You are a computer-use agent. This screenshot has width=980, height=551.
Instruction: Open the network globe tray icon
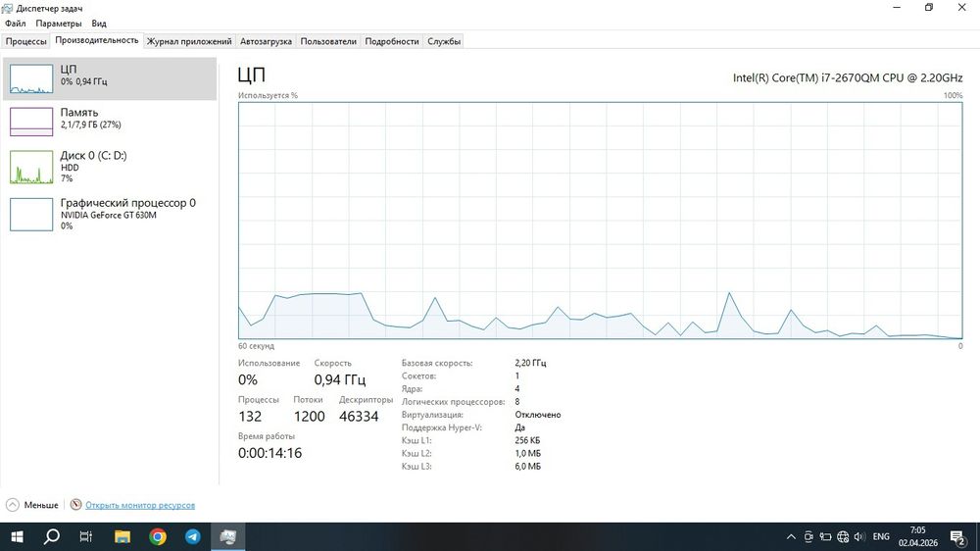coord(843,536)
